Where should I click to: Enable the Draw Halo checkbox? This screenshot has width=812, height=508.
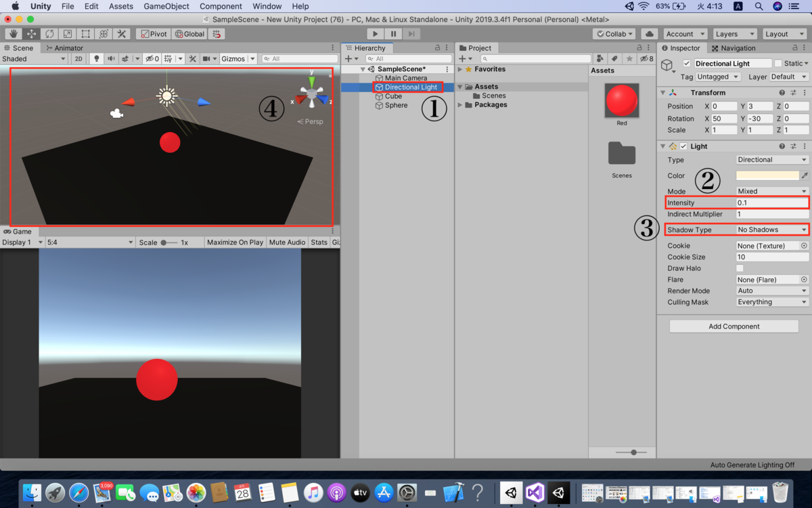click(x=740, y=268)
